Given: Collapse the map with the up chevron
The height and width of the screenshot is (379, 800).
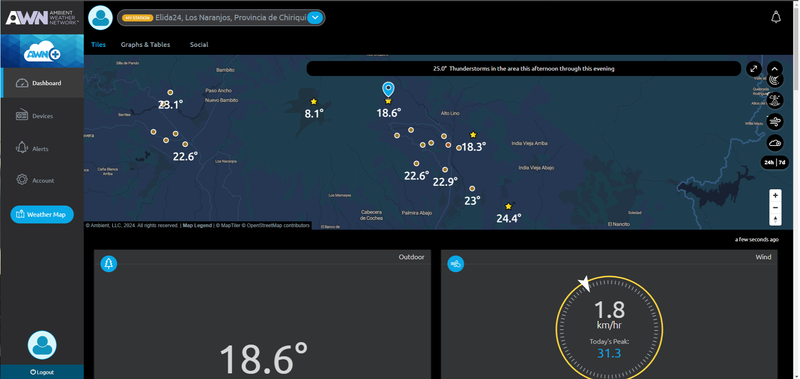Looking at the screenshot, I should click(774, 69).
